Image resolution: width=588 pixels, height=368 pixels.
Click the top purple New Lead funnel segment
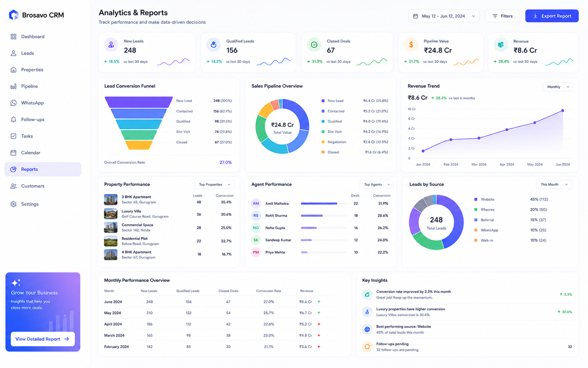pyautogui.click(x=139, y=102)
